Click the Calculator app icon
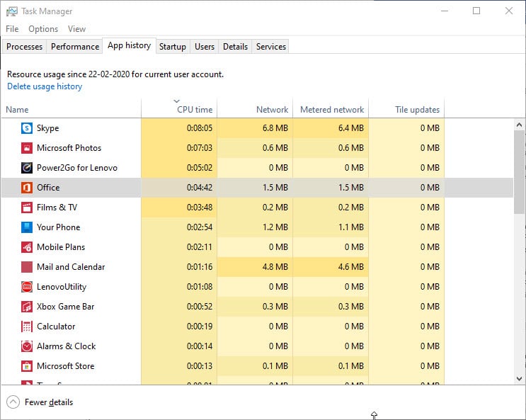 point(27,327)
